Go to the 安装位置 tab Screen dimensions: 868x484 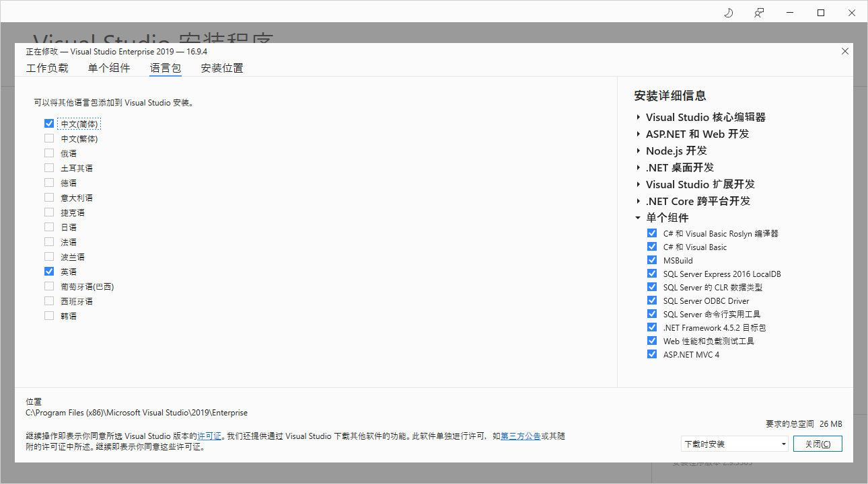[222, 68]
